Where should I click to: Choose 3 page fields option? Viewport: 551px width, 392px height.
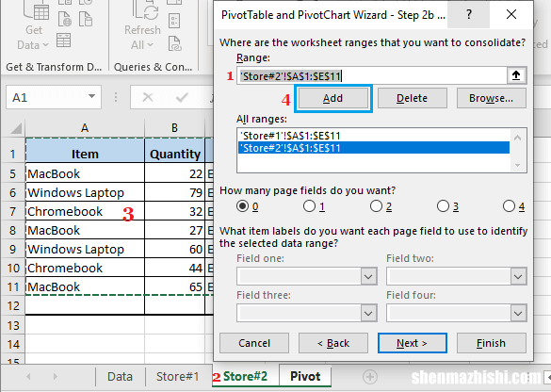[x=443, y=206]
